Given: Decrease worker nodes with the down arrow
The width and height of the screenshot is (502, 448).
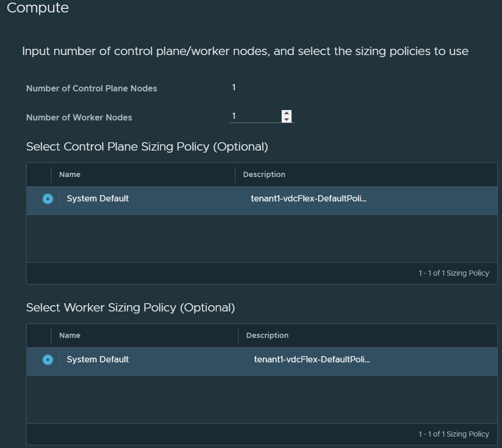Looking at the screenshot, I should (286, 120).
